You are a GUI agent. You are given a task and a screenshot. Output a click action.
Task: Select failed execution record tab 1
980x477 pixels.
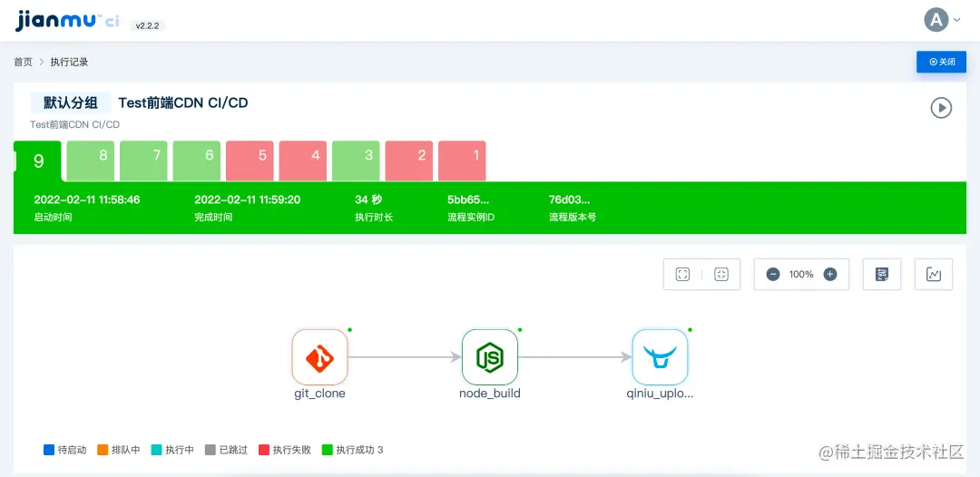click(x=463, y=161)
